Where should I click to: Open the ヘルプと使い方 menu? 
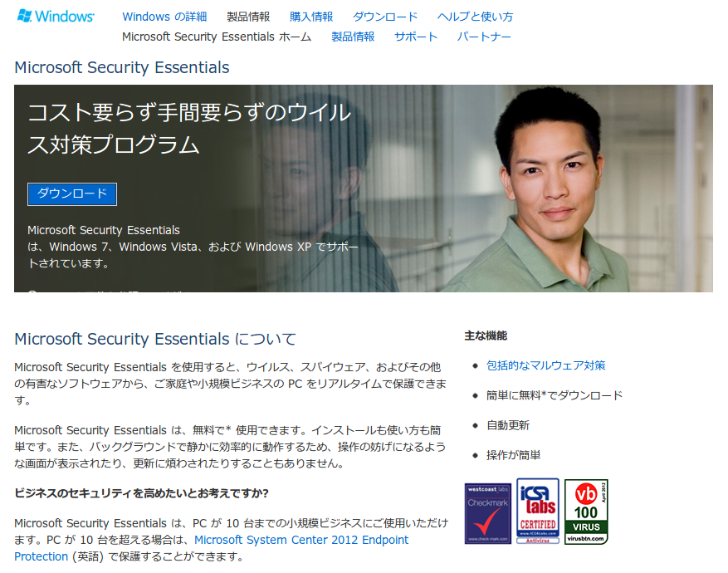click(x=475, y=17)
